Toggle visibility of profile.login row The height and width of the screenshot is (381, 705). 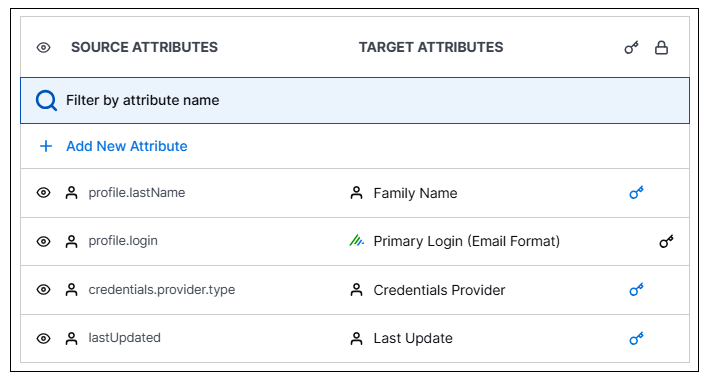tap(43, 241)
